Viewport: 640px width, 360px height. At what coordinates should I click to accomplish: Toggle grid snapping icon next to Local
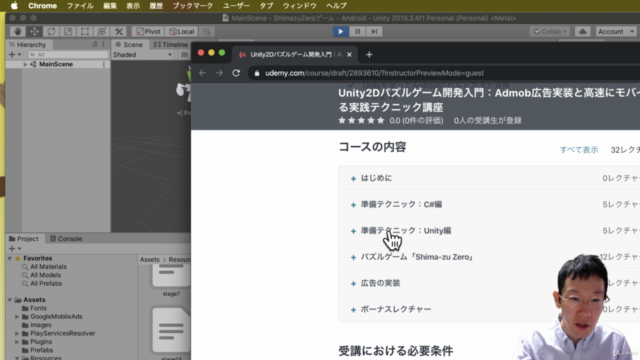pos(207,31)
